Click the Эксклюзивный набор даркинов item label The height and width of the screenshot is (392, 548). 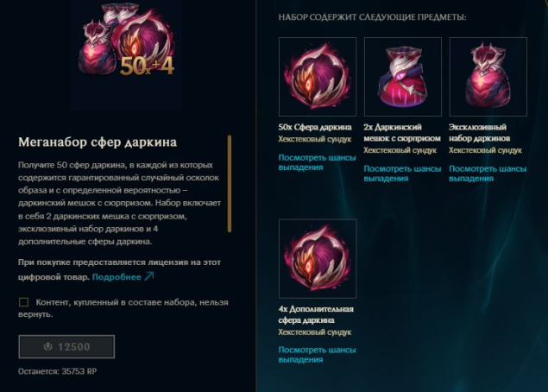tap(479, 132)
